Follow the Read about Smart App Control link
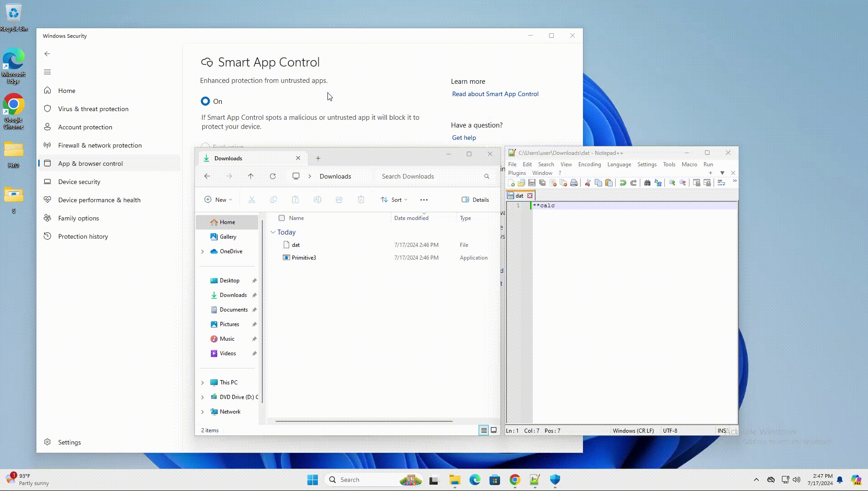 click(495, 94)
